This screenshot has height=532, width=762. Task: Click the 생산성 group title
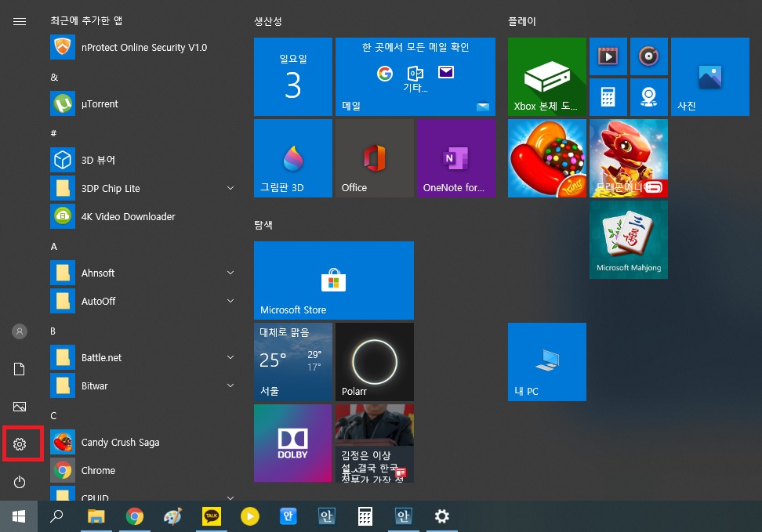pos(268,21)
